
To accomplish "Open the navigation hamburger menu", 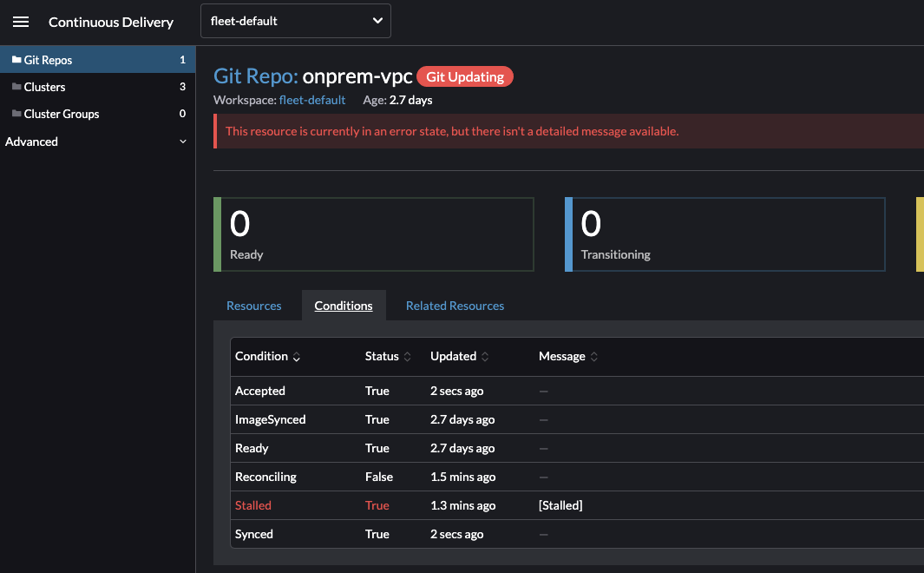I will click(x=21, y=22).
